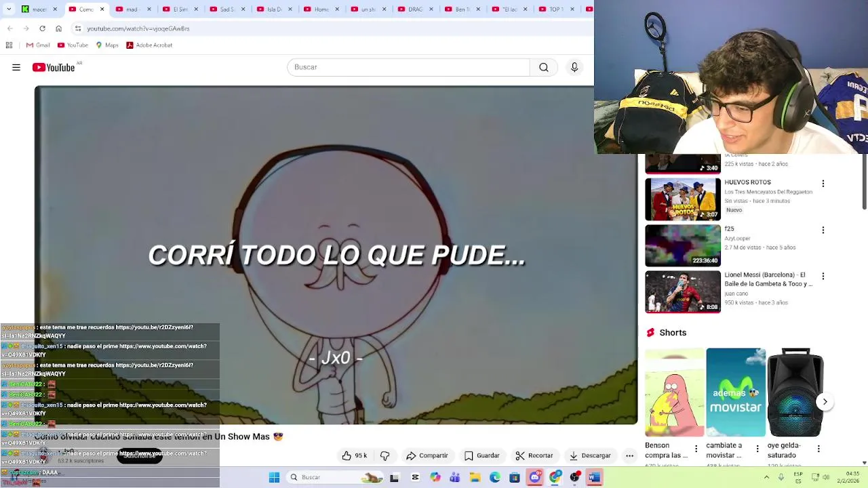Viewport: 868px width, 488px height.
Task: Open Word from the taskbar
Action: coord(594,477)
